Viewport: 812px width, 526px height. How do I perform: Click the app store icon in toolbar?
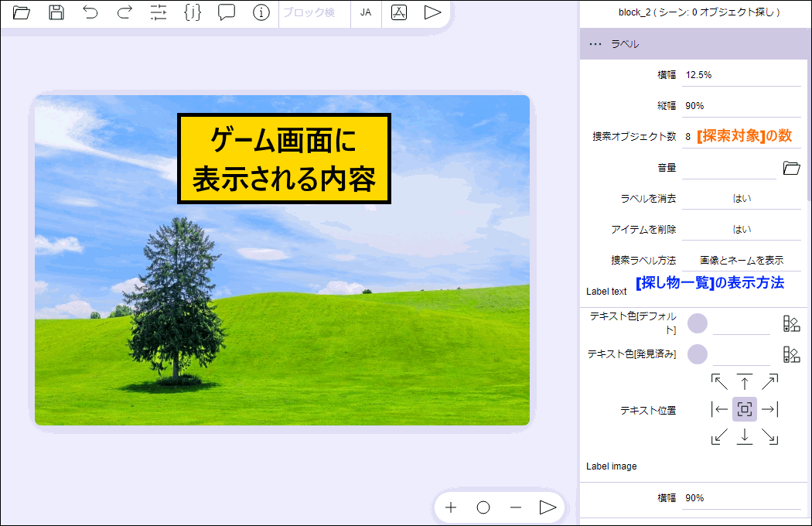tap(399, 12)
